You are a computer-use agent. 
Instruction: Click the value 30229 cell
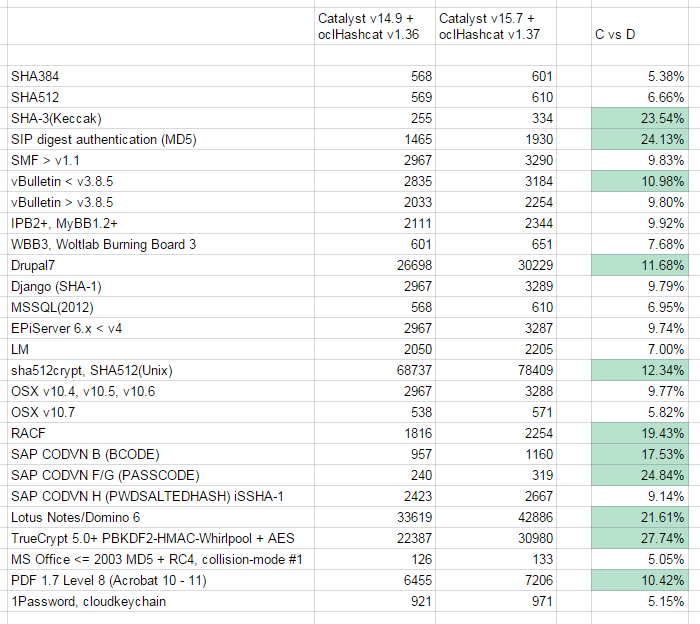pos(496,265)
